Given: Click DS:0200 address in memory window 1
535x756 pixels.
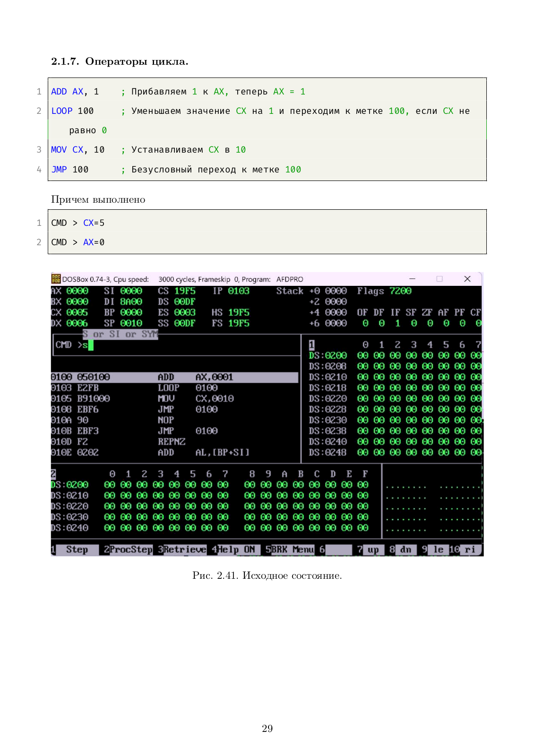Looking at the screenshot, I should pos(328,356).
